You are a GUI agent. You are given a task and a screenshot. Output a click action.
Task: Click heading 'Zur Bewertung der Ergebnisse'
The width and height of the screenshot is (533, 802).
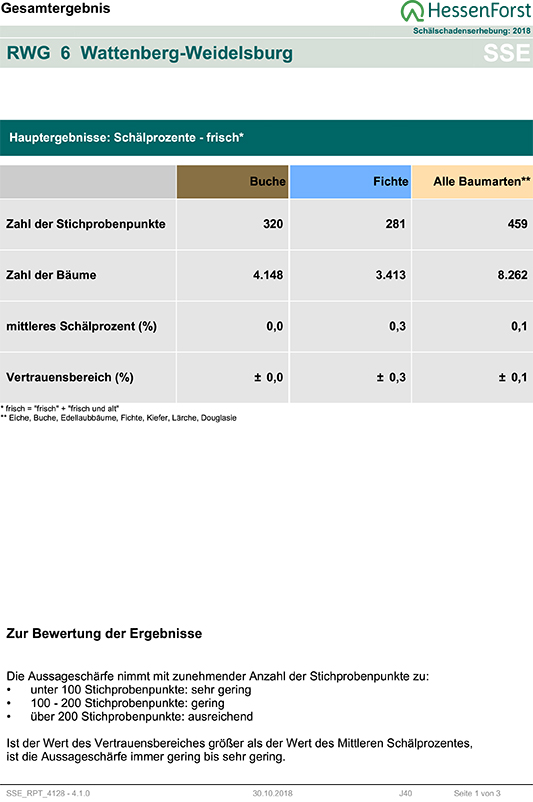[104, 634]
